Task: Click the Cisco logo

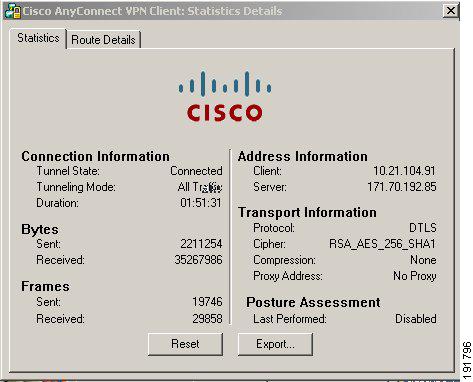Action: click(225, 96)
